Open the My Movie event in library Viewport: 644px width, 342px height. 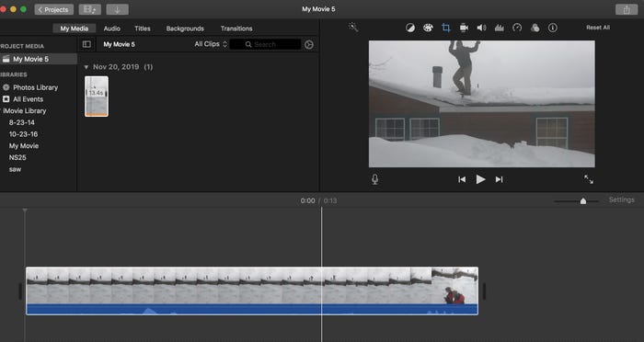[24, 146]
